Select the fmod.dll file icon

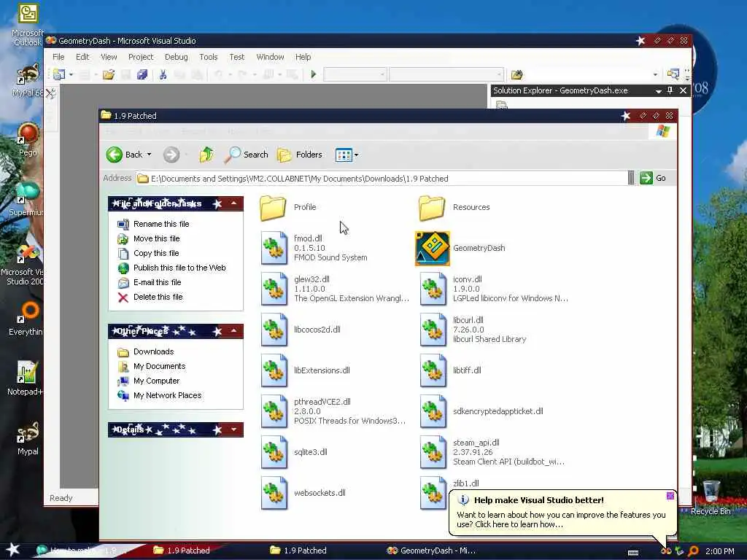(x=274, y=248)
